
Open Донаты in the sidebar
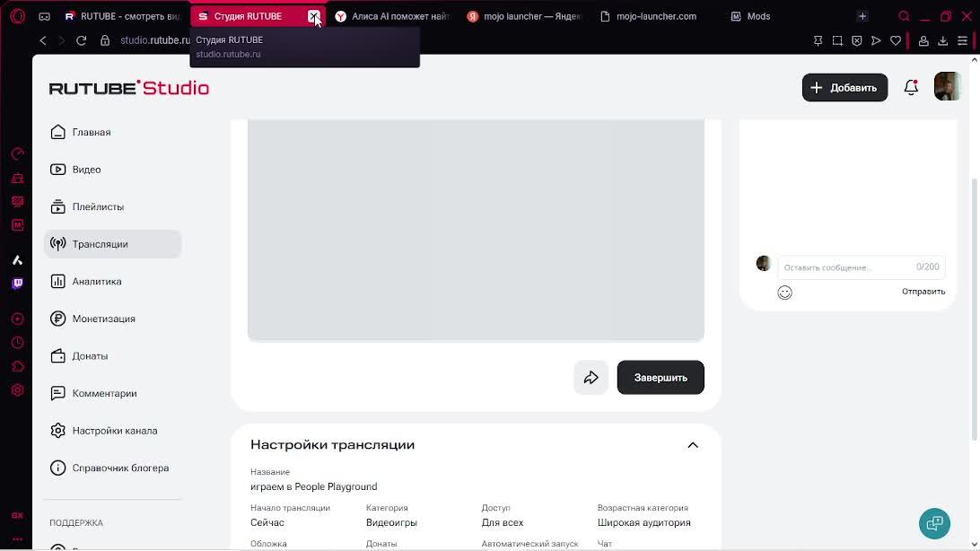(112, 356)
